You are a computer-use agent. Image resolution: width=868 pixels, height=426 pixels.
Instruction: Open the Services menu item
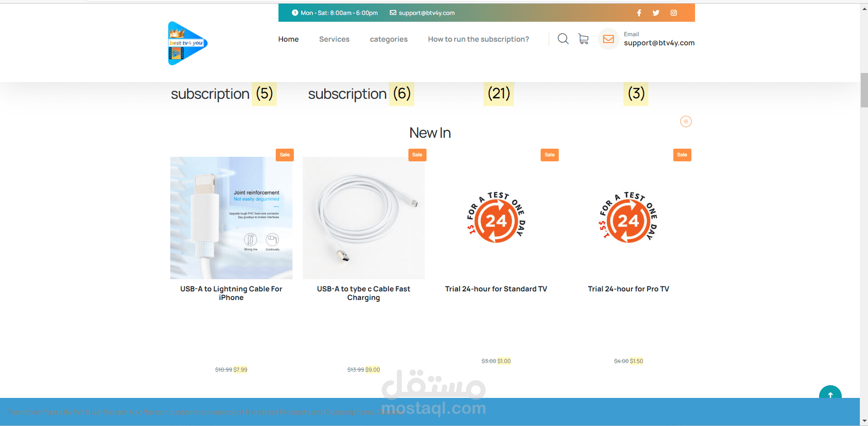pos(334,39)
